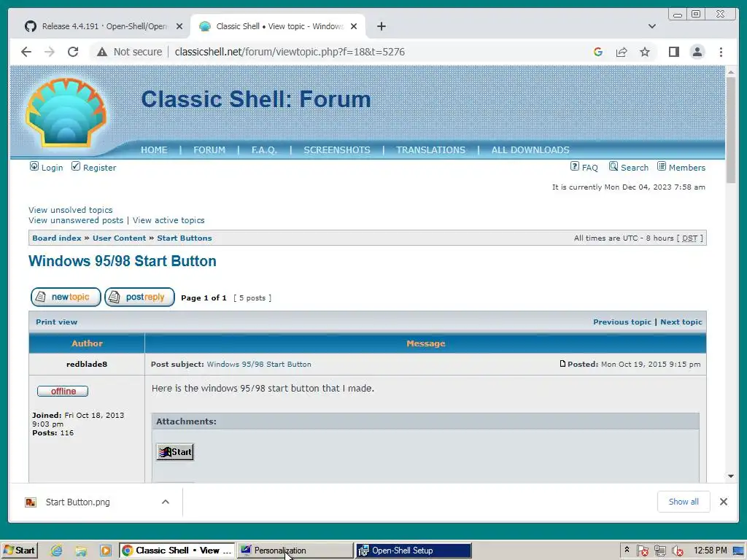Expand the tab search dropdown
Image resolution: width=747 pixels, height=560 pixels.
pyautogui.click(x=651, y=26)
